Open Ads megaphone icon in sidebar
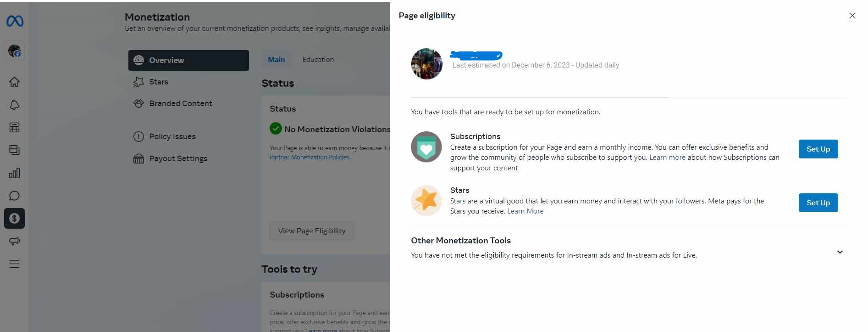The width and height of the screenshot is (868, 332). coord(15,241)
